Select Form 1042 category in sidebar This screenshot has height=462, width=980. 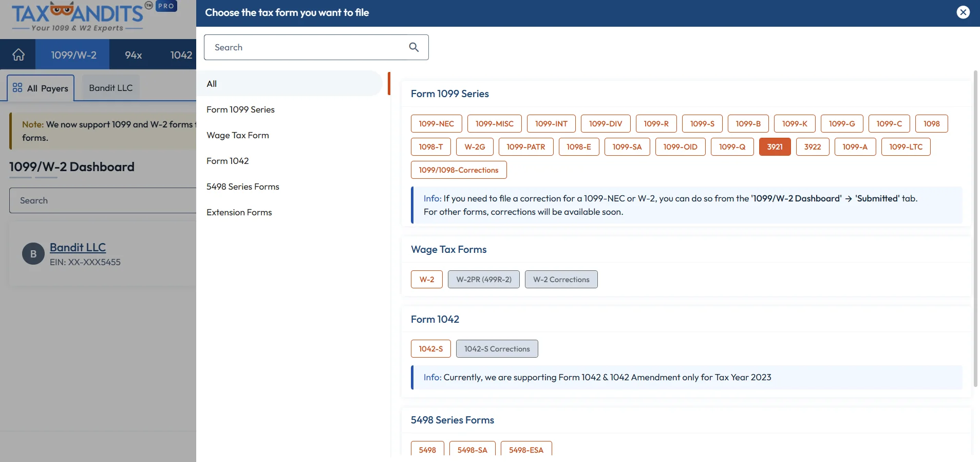click(228, 161)
